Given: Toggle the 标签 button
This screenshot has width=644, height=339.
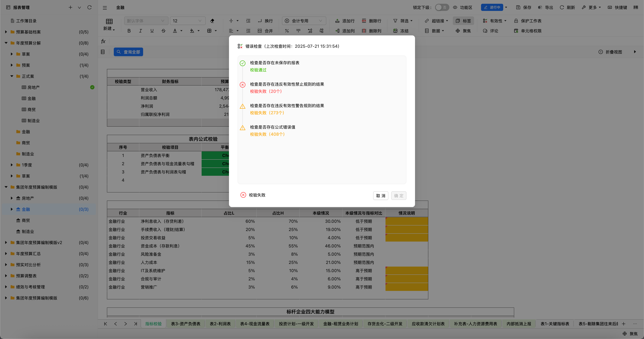Looking at the screenshot, I should [x=463, y=21].
